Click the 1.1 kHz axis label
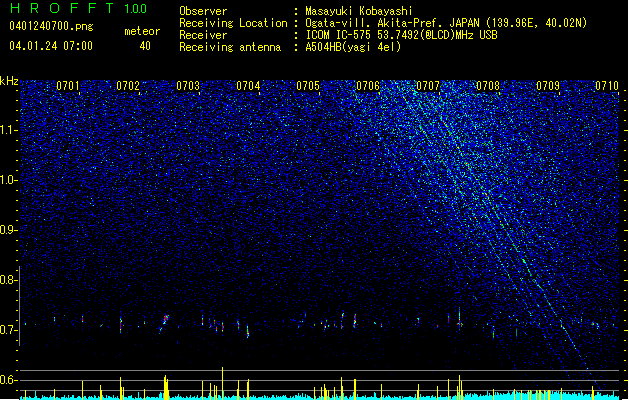This screenshot has width=629, height=400. pos(9,130)
